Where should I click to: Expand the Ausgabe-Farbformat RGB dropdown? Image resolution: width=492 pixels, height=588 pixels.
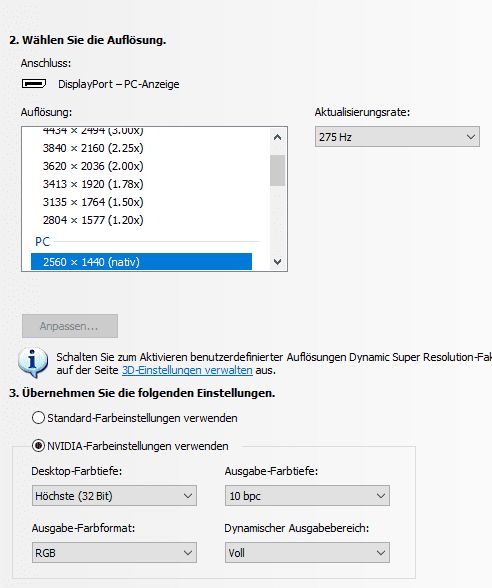tap(114, 552)
